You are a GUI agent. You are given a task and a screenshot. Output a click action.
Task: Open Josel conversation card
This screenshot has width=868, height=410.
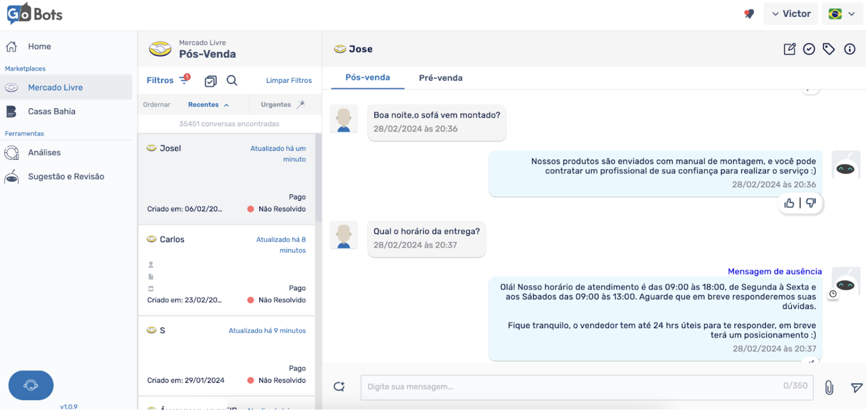[227, 179]
